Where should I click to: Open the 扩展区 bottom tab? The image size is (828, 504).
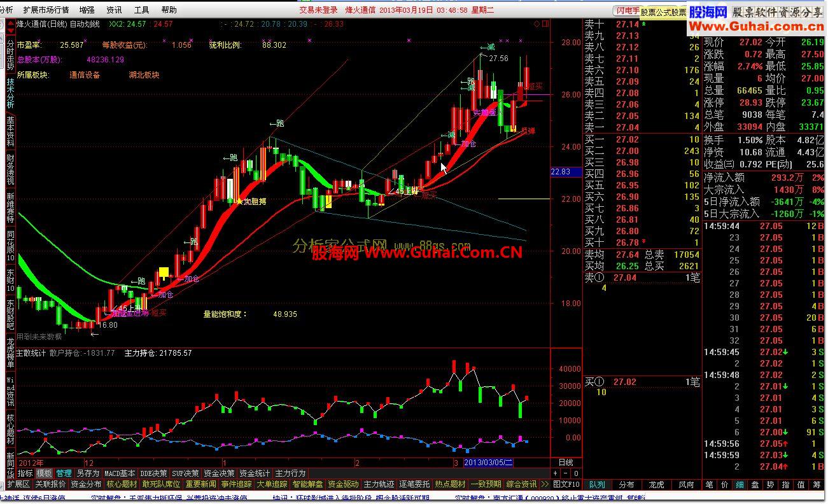(x=19, y=484)
